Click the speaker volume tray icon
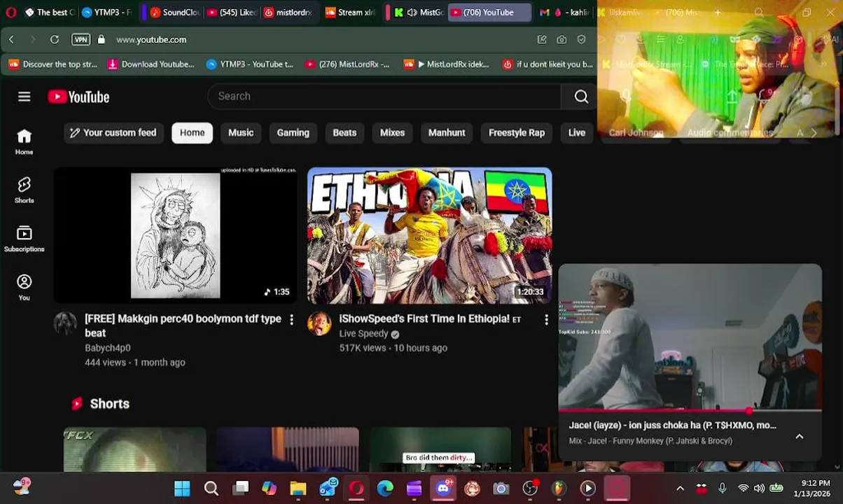This screenshot has width=843, height=504. point(760,489)
